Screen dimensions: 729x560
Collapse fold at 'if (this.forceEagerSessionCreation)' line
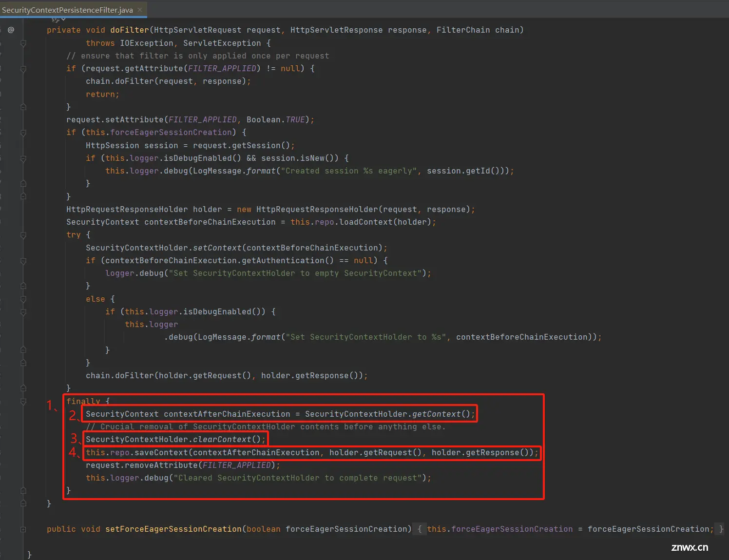(x=23, y=133)
